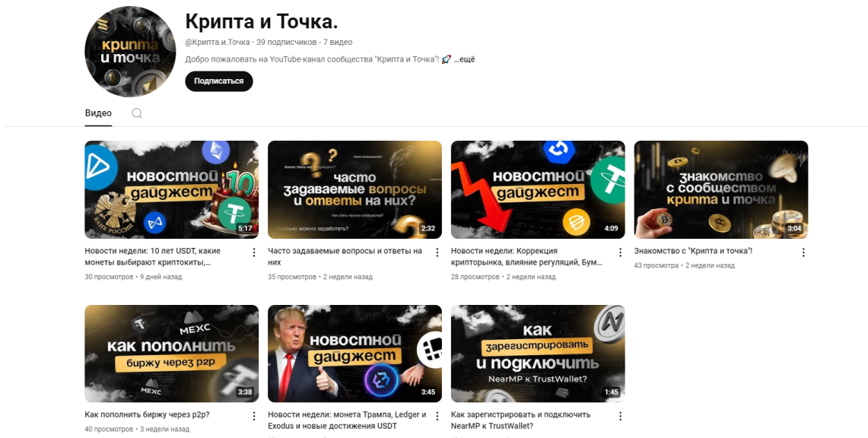Expand channel description with ...ещё
The height and width of the screenshot is (438, 868).
[x=465, y=59]
